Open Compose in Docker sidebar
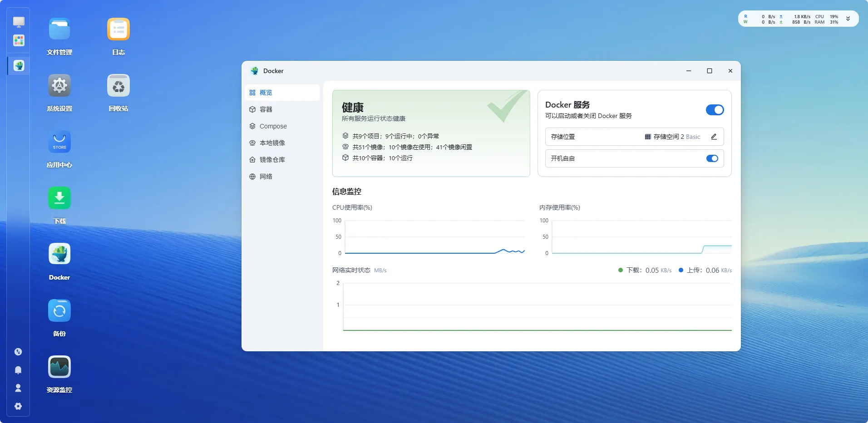Screen dimensions: 868x423 pyautogui.click(x=282, y=126)
